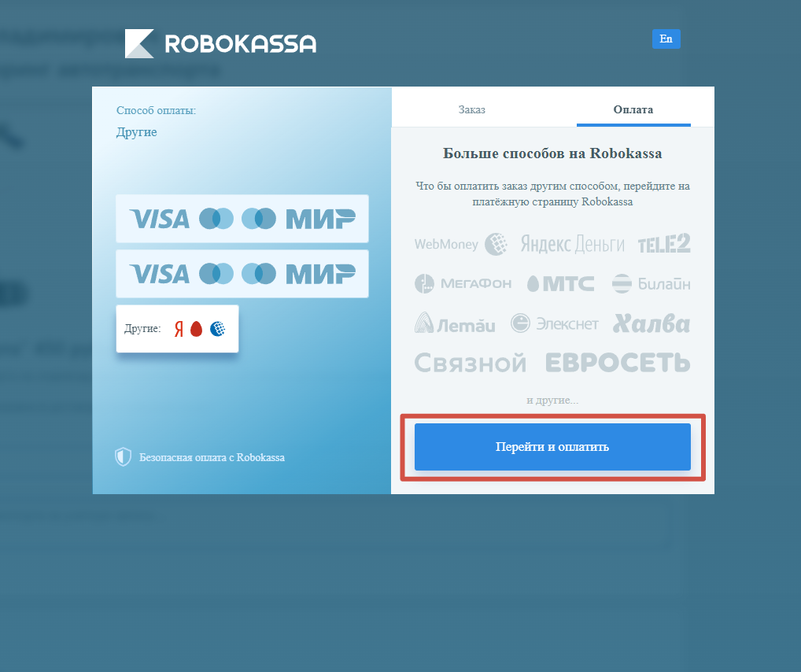
Task: Click the red Yandex Я icon
Action: click(179, 329)
